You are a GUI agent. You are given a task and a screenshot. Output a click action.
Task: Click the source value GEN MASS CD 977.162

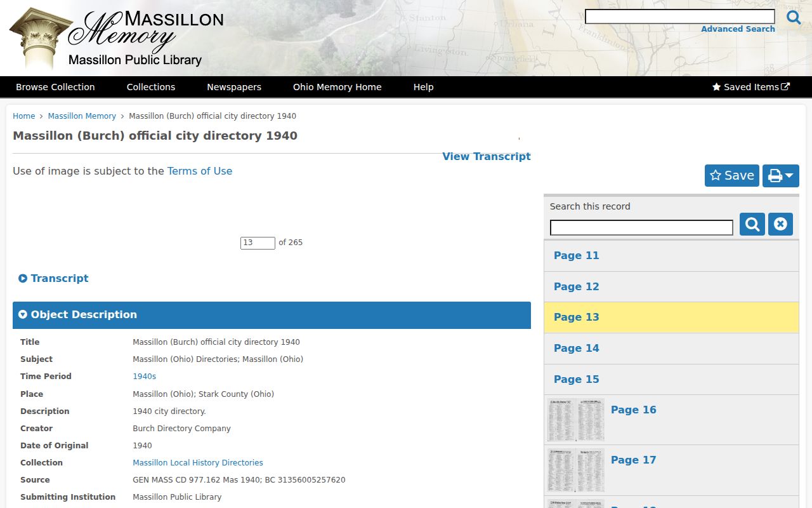pos(239,480)
